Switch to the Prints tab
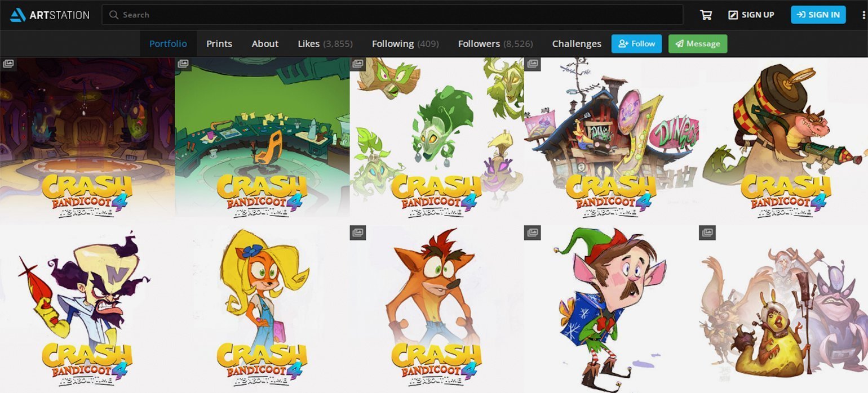Image resolution: width=868 pixels, height=393 pixels. click(x=219, y=44)
